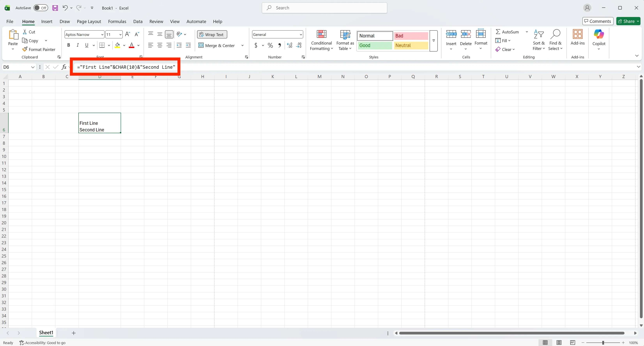Open Conditional Formatting options
Image resolution: width=644 pixels, height=346 pixels.
click(x=321, y=40)
